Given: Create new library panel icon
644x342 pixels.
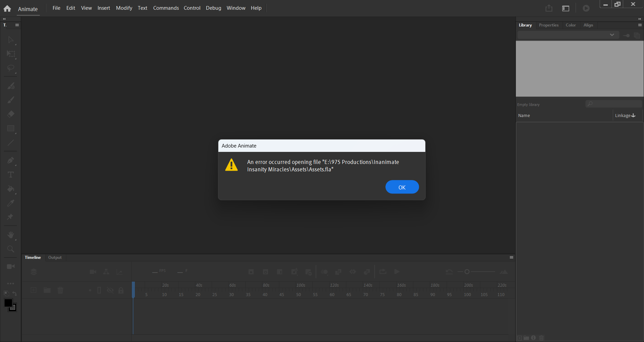Looking at the screenshot, I should tap(637, 36).
